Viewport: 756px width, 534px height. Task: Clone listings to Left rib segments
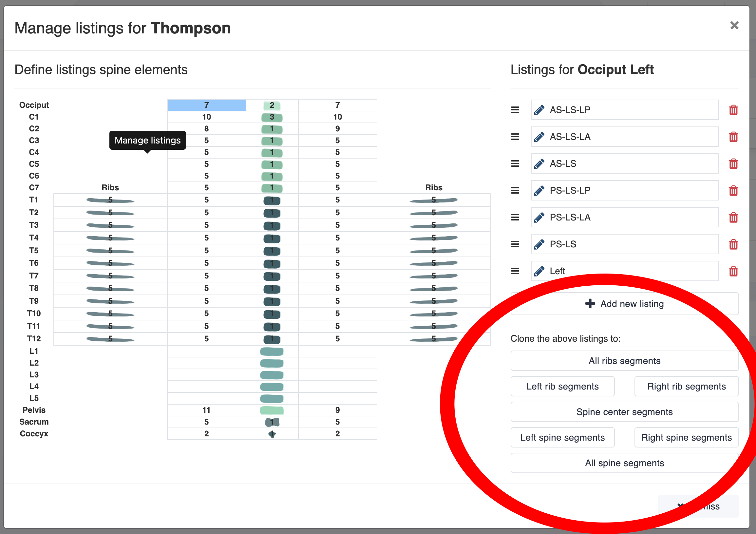point(562,387)
